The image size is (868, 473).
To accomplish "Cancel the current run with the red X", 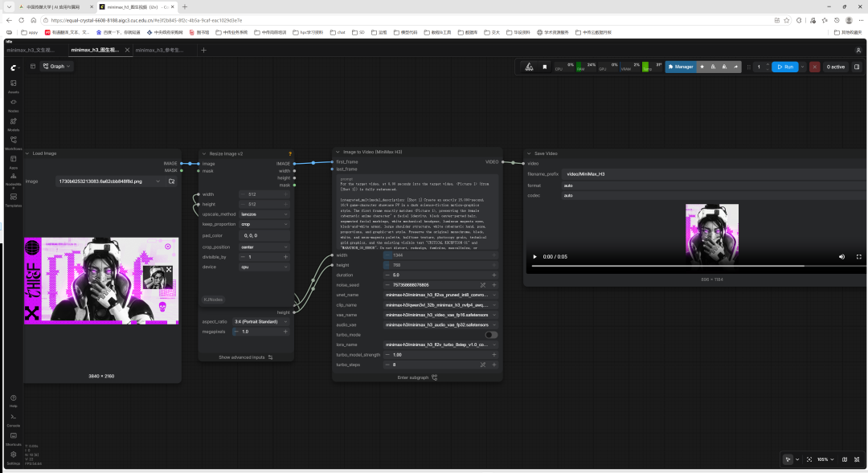I will point(814,67).
